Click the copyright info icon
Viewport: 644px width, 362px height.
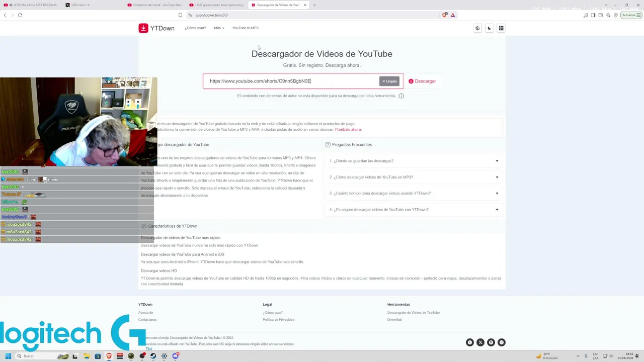(401, 96)
